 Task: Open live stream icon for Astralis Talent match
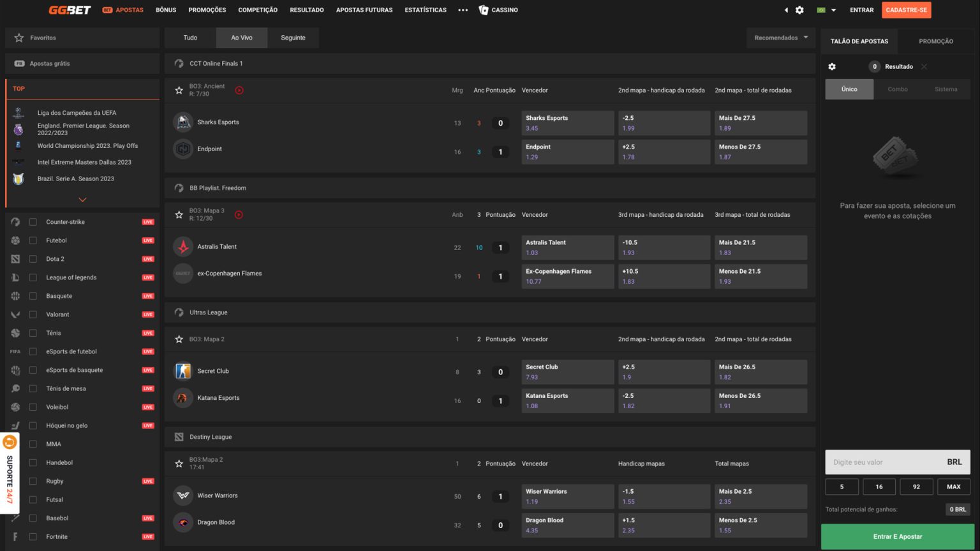coord(239,215)
